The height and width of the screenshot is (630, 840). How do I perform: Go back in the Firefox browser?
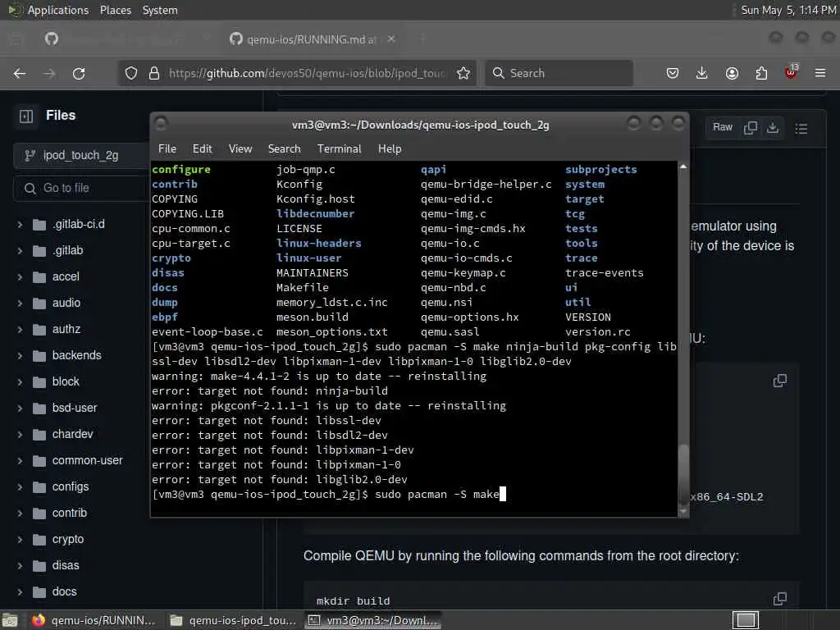point(20,73)
